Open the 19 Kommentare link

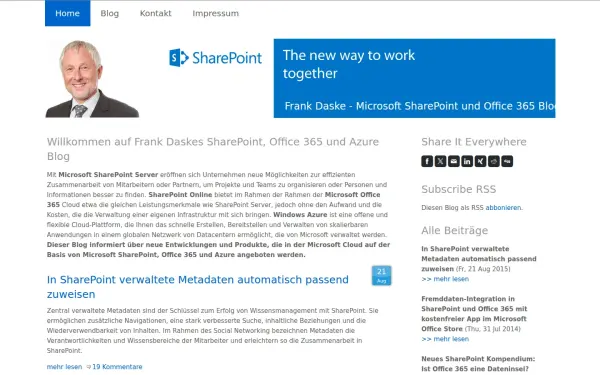117,367
